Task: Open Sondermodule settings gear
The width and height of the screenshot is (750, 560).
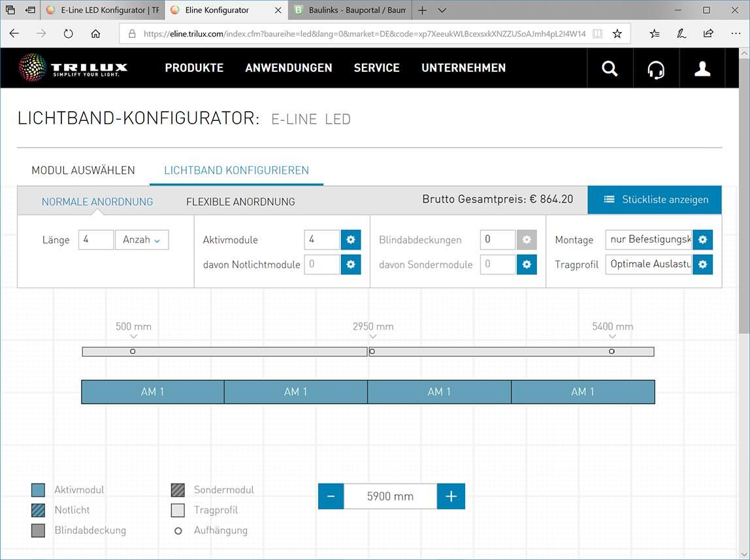Action: pyautogui.click(x=527, y=265)
